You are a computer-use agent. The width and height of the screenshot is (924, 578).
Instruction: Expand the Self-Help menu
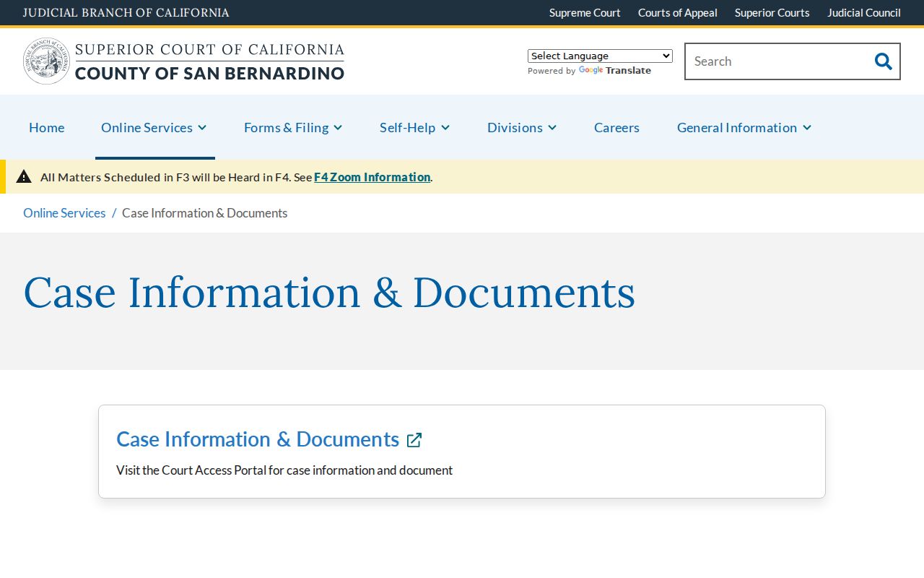pos(415,127)
